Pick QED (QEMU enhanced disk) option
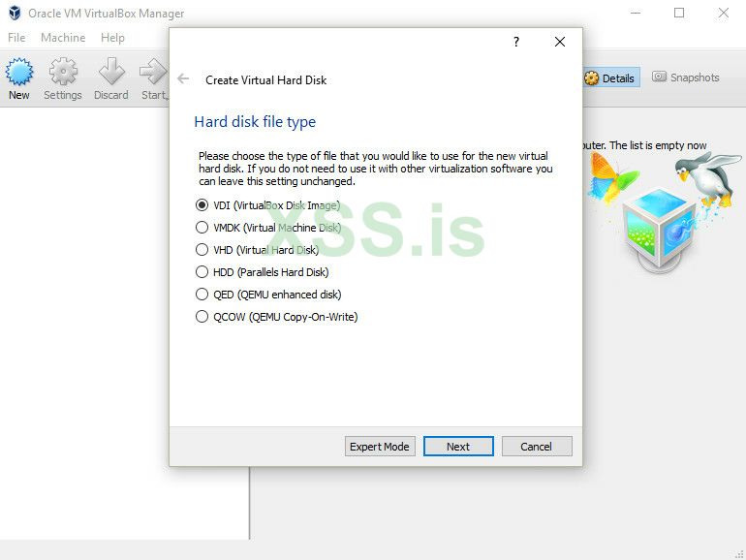746x560 pixels. pos(268,295)
